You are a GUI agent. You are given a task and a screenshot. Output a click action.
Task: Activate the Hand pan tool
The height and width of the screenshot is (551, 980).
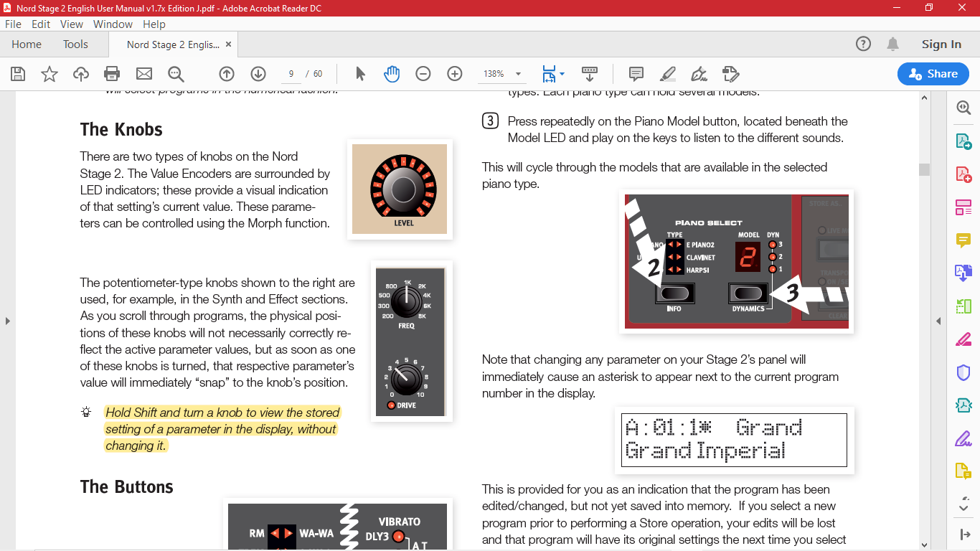point(392,74)
